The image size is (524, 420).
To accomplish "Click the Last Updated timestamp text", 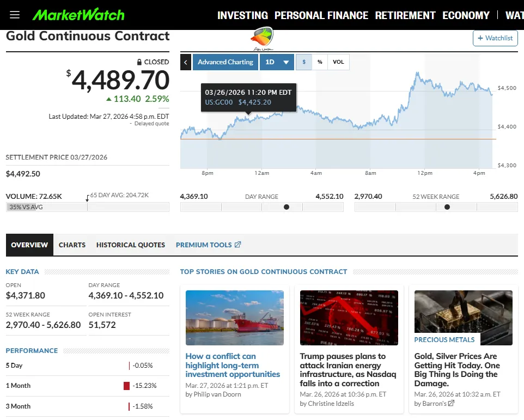I will 108,117.
